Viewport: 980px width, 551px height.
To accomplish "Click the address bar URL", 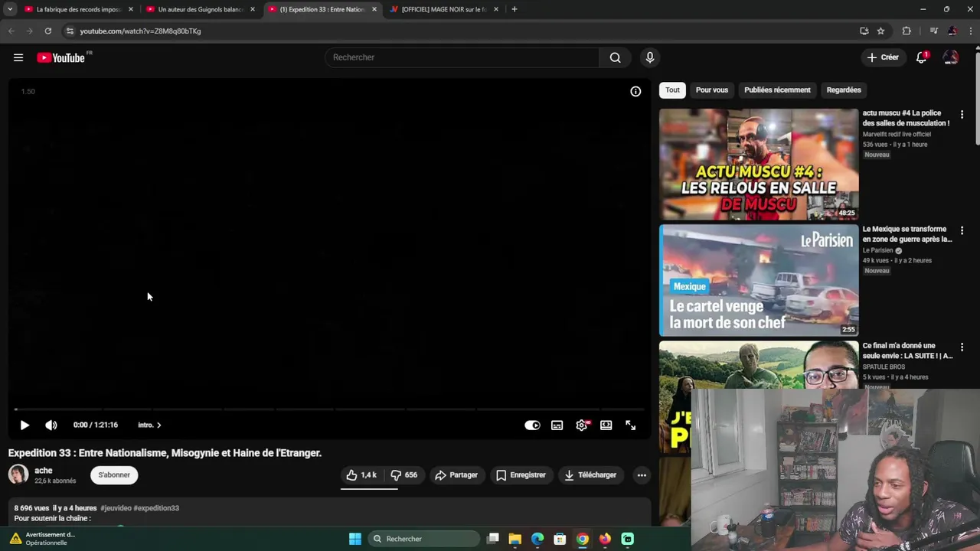I will [x=140, y=31].
